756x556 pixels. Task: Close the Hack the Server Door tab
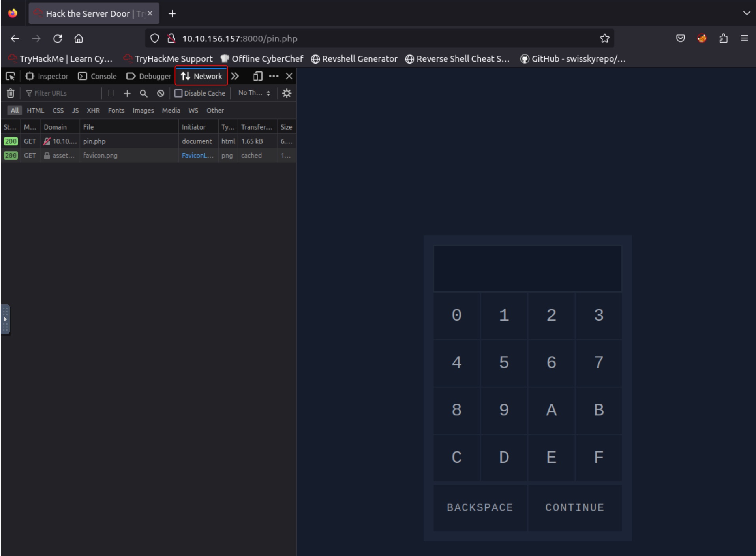pyautogui.click(x=150, y=13)
